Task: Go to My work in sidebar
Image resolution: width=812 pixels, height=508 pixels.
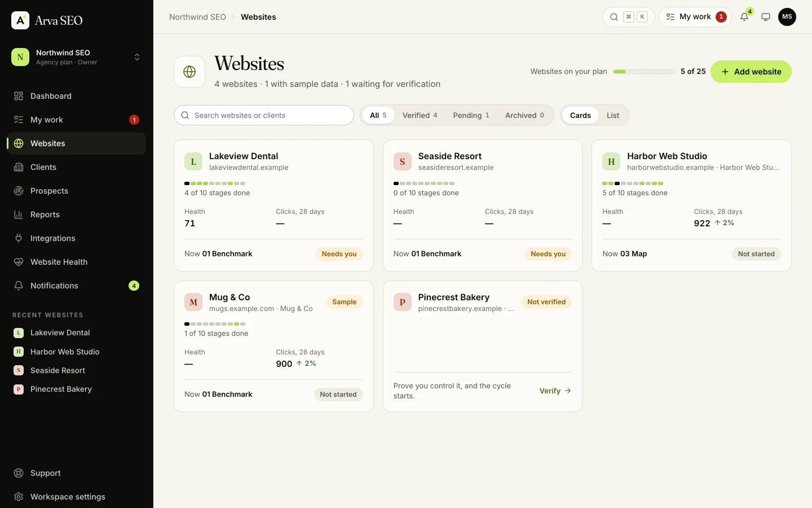Action: [x=76, y=120]
